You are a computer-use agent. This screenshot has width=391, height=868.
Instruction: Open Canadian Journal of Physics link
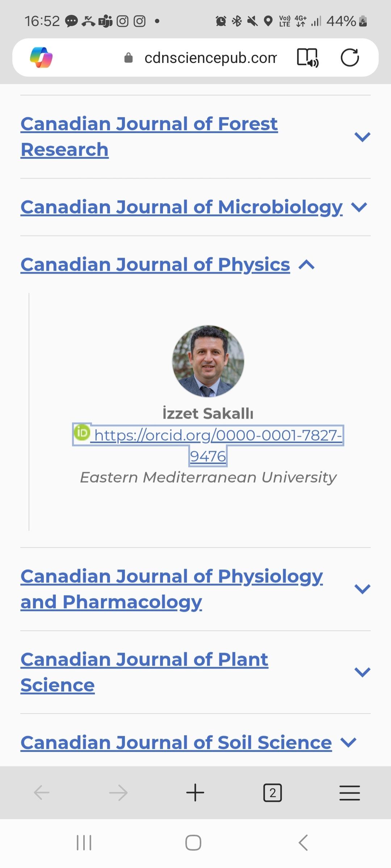(155, 265)
